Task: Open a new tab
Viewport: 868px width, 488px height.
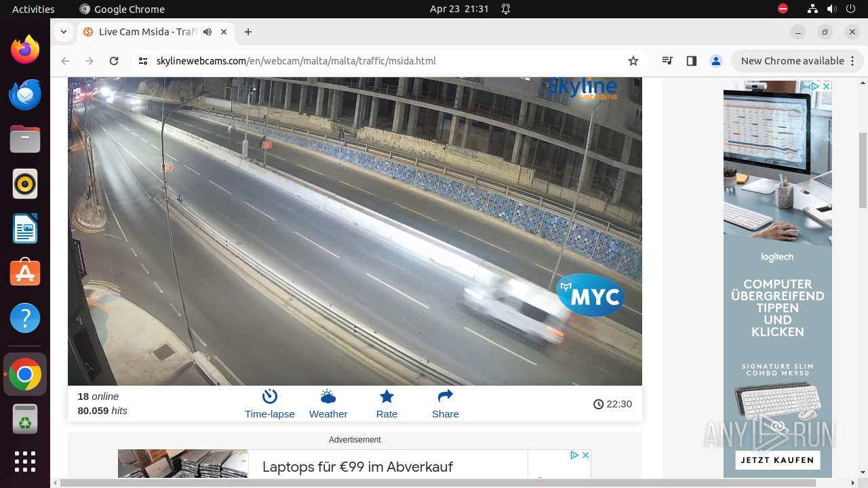Action: (x=248, y=32)
